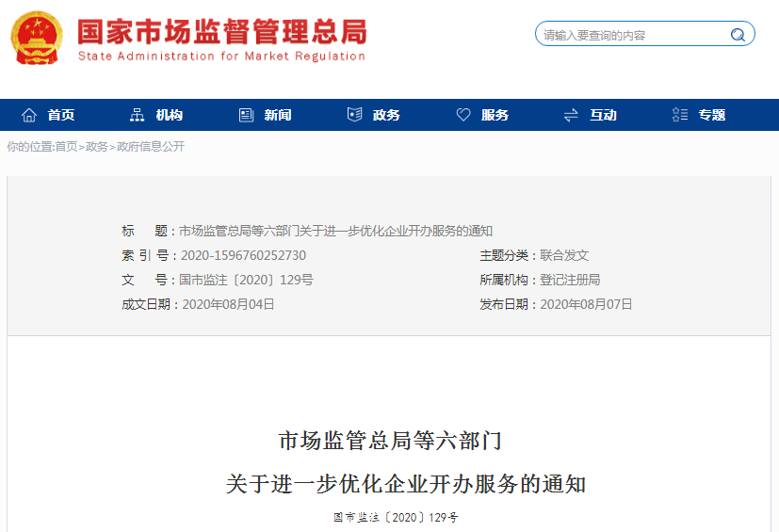779x532 pixels.
Task: Click the organization chart icon beside 机构
Action: click(138, 115)
